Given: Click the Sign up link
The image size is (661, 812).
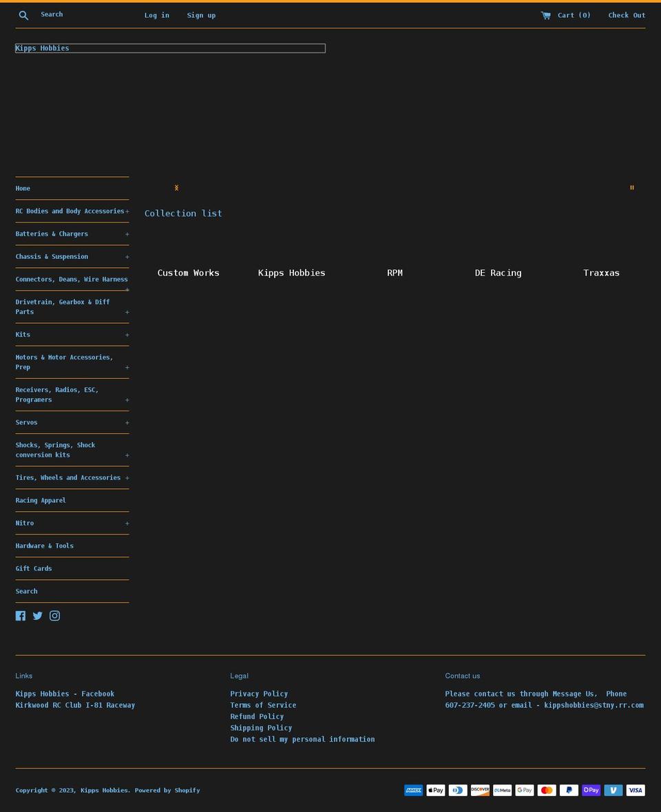Looking at the screenshot, I should click(201, 16).
